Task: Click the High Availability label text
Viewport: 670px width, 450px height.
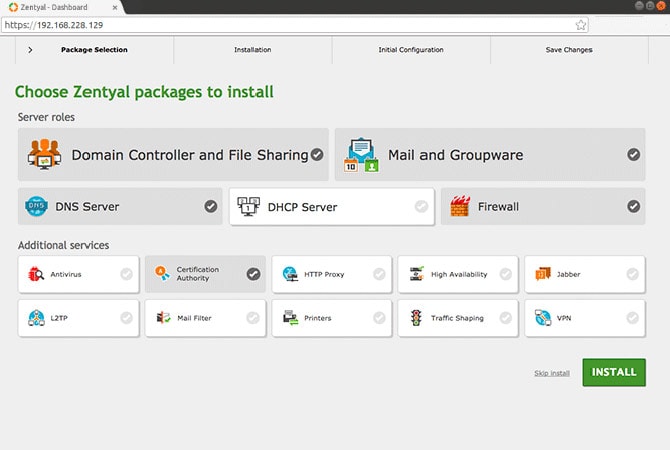Action: coord(459,274)
